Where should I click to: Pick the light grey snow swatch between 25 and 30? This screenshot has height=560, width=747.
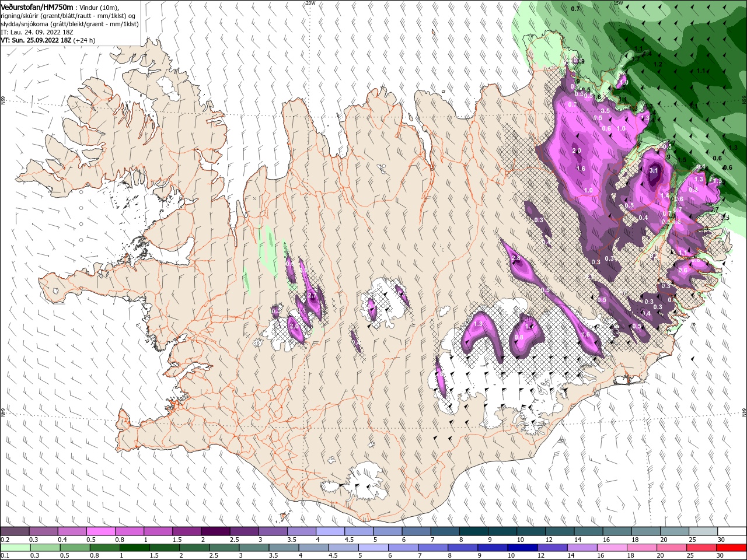(x=703, y=531)
